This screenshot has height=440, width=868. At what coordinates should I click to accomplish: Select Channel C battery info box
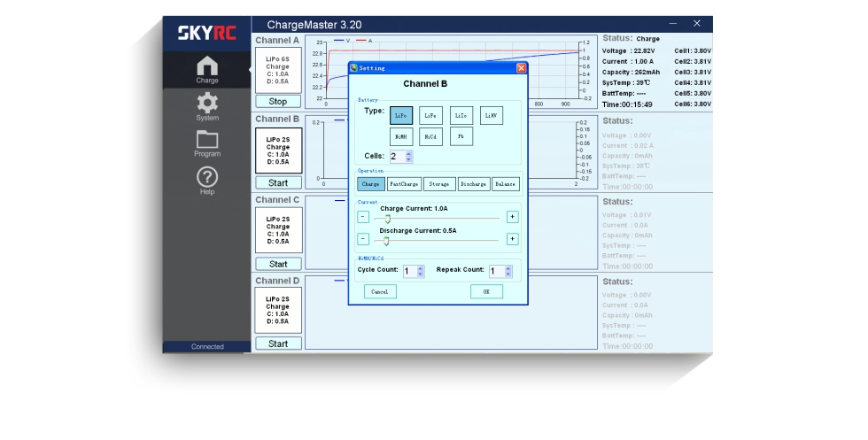tap(278, 230)
